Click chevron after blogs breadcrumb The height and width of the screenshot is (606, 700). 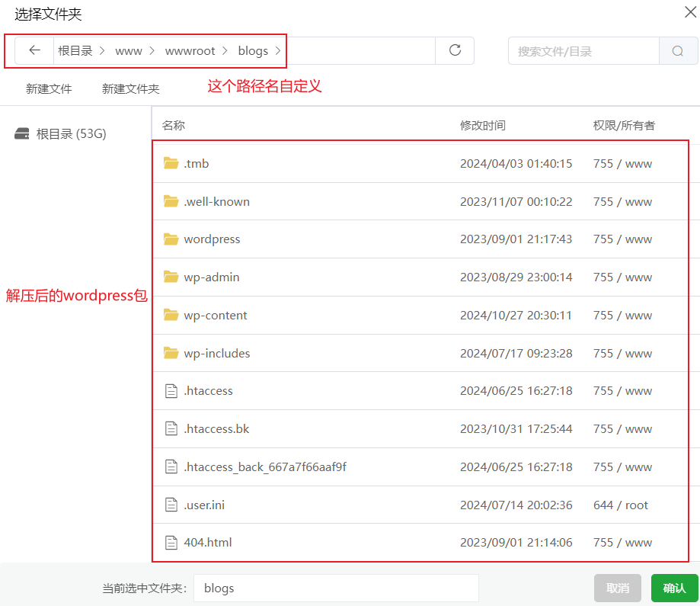coord(278,51)
